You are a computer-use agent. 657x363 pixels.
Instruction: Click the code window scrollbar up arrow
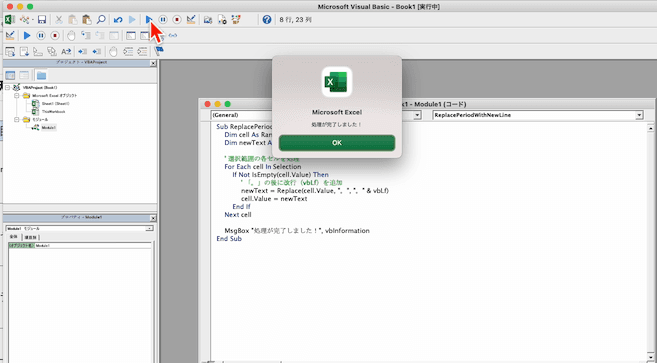coord(650,128)
